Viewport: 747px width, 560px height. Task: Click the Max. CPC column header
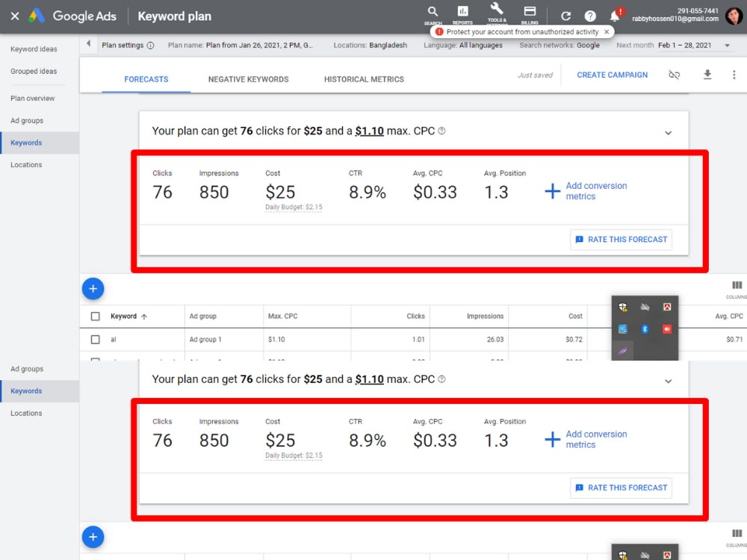pyautogui.click(x=282, y=316)
